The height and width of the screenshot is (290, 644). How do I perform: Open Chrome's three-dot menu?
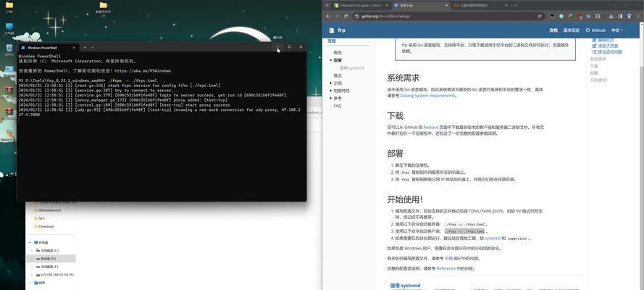tap(637, 16)
